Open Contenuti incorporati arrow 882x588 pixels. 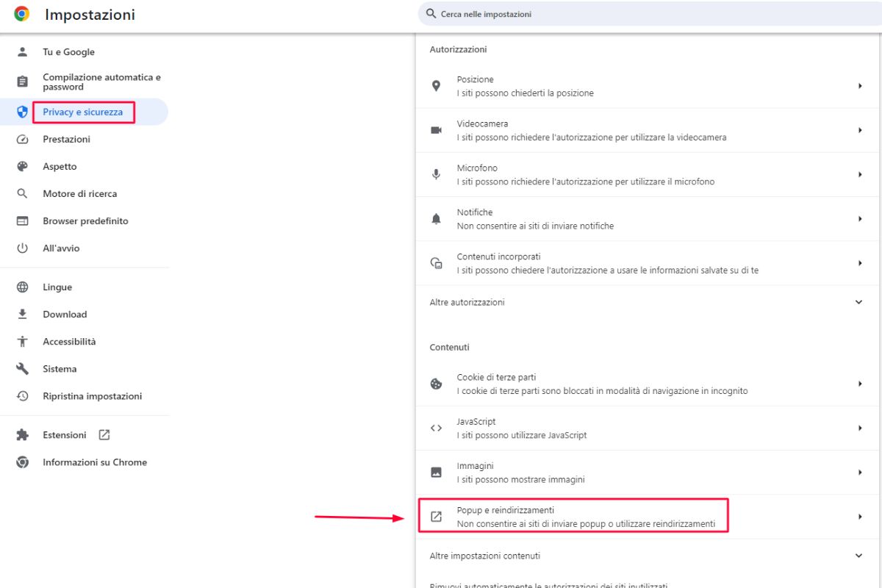[x=859, y=262]
